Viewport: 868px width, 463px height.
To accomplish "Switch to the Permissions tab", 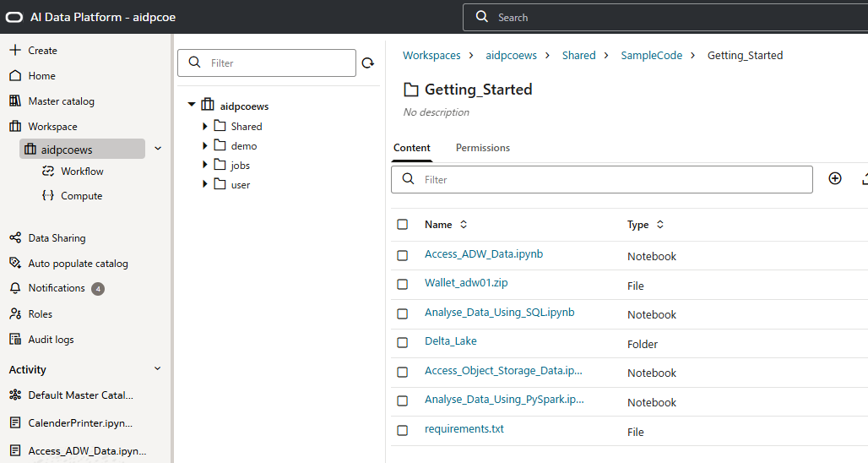I will (483, 148).
